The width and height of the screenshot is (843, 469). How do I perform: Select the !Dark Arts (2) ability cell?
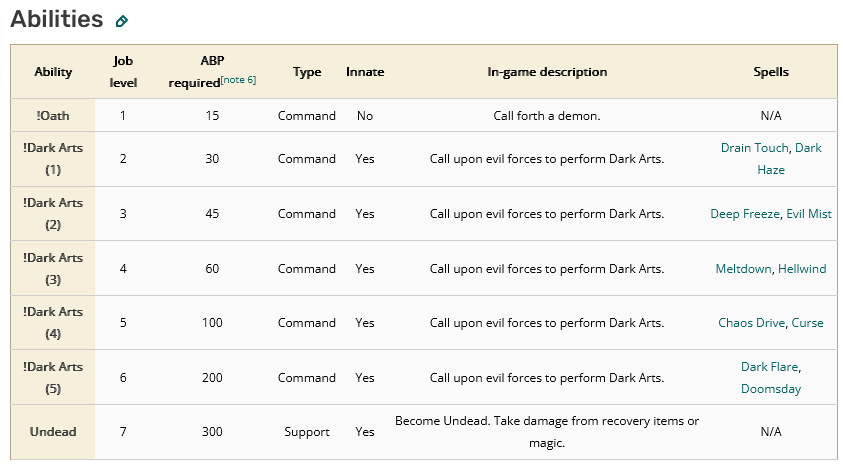tap(53, 214)
